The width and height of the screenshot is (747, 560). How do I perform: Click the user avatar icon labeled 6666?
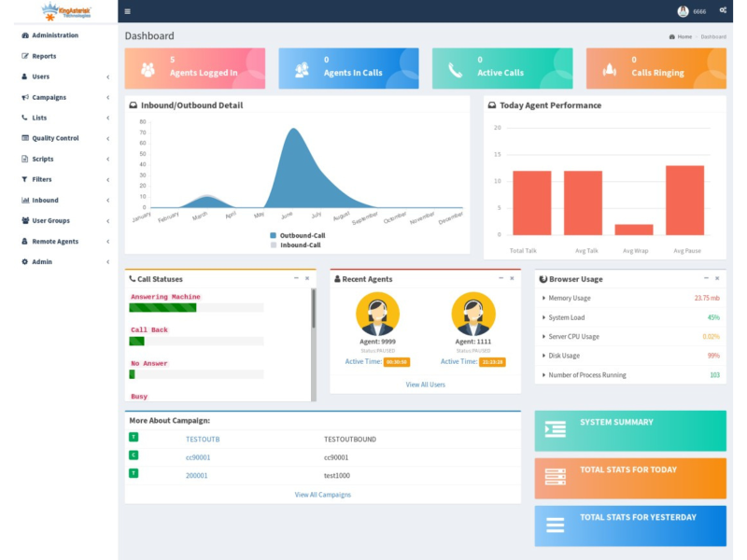pos(683,11)
